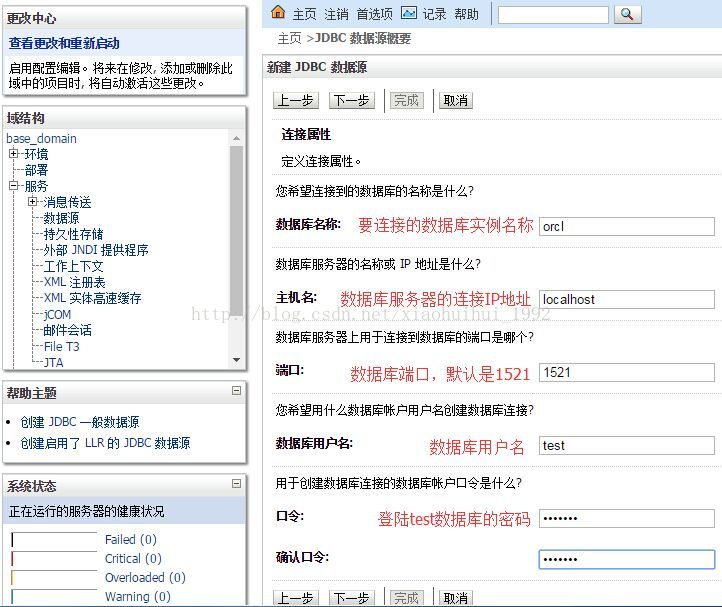Click Overloaded (0) status link
The height and width of the screenshot is (607, 722).
(145, 577)
